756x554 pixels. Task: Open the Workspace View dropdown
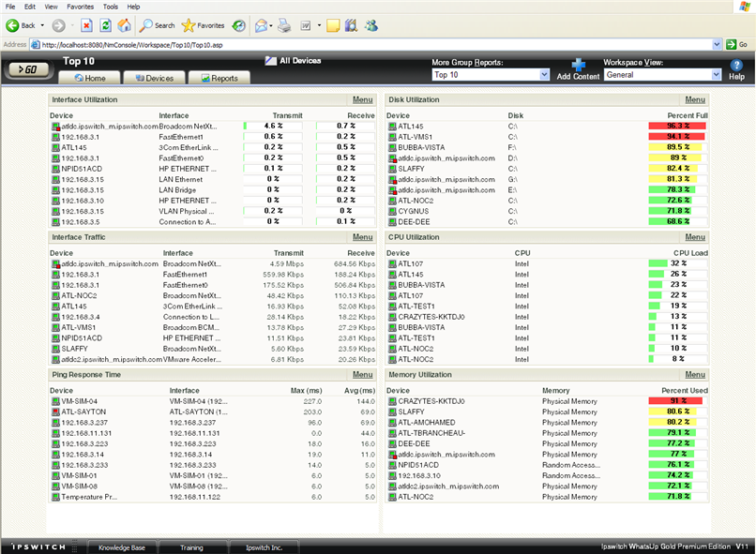716,75
